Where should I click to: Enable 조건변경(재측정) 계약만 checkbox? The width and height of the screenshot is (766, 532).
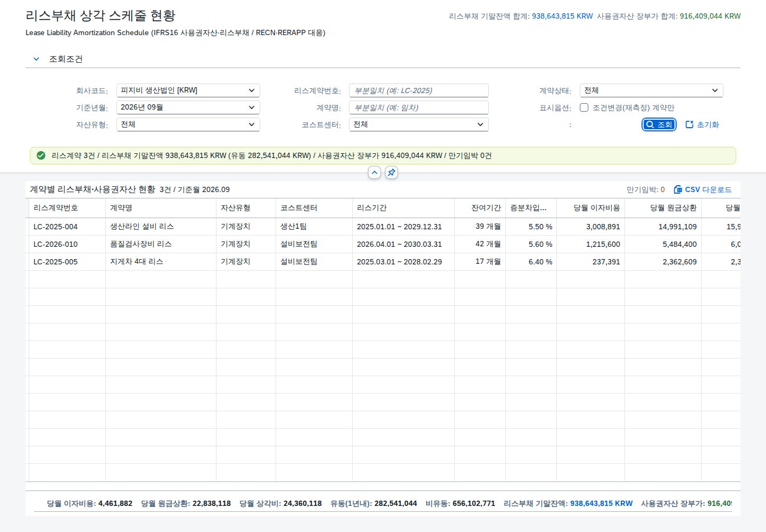click(x=584, y=107)
